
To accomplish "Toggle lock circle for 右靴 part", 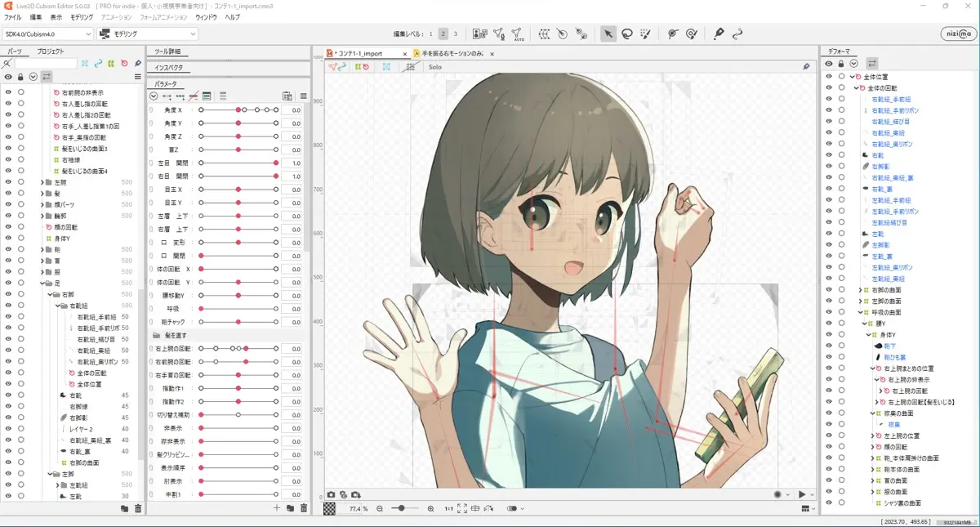I will [21, 395].
